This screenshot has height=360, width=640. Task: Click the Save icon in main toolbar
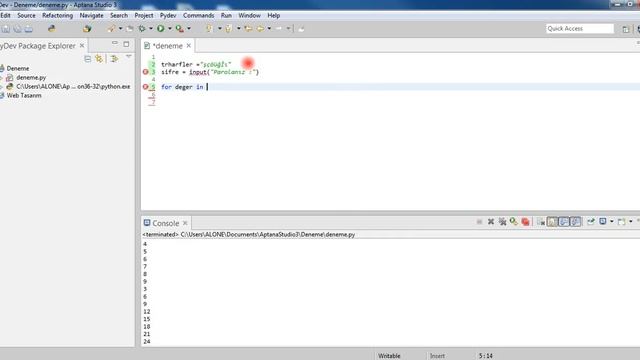point(6,29)
